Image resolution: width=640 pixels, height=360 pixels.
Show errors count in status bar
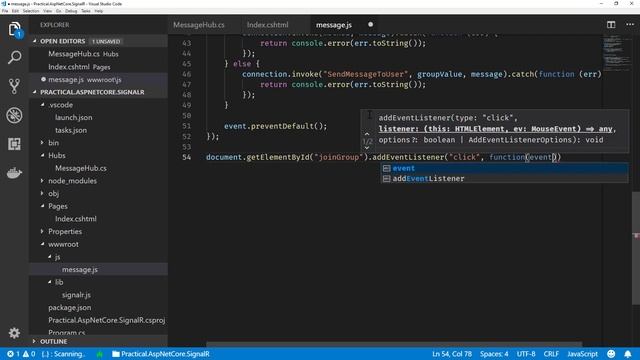(13, 354)
